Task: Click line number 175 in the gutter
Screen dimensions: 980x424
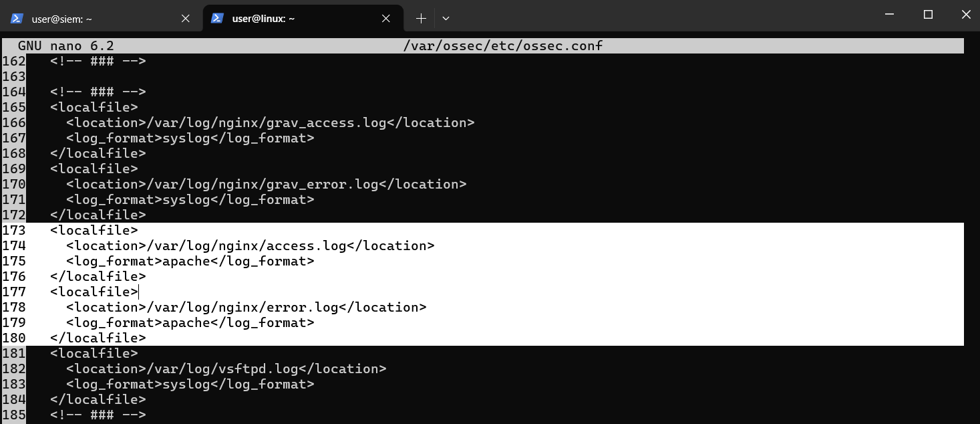Action: (14, 261)
